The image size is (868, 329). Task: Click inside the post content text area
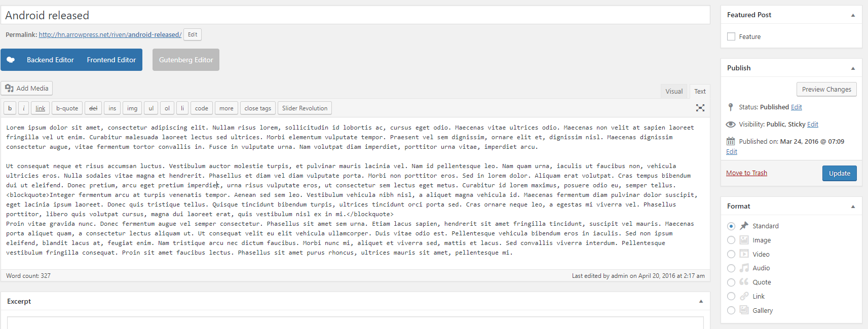point(355,193)
